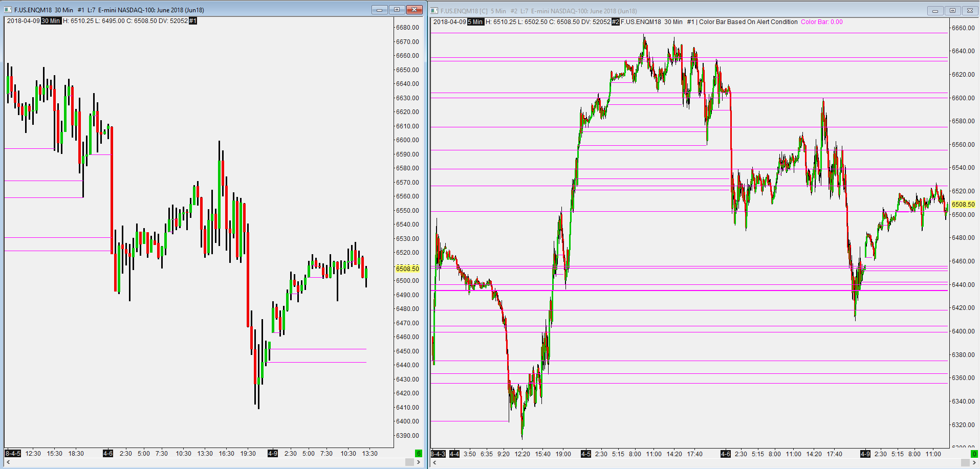Click the yellow 6508.50 price label on 5 Min chart
980x469 pixels.
point(963,204)
